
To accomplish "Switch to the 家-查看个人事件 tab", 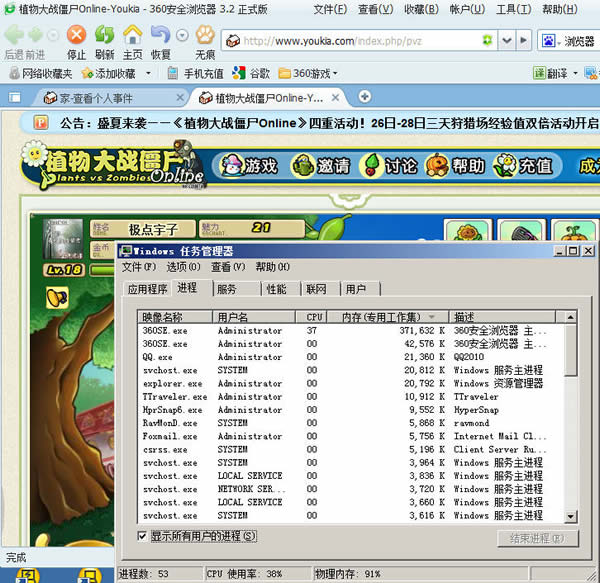I will [111, 98].
